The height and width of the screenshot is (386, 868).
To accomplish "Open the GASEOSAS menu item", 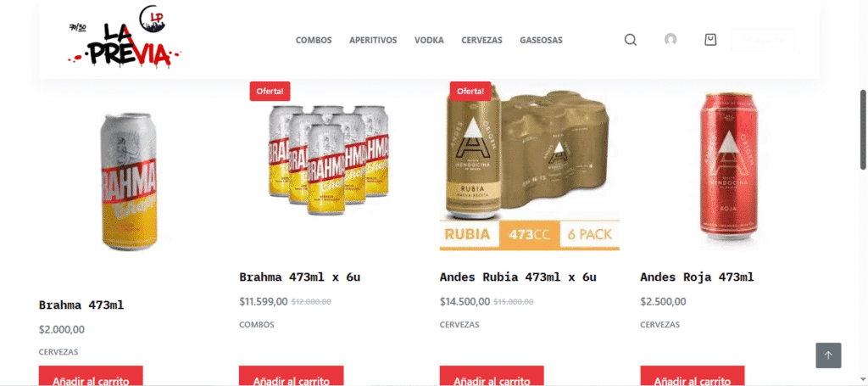I will (x=541, y=40).
